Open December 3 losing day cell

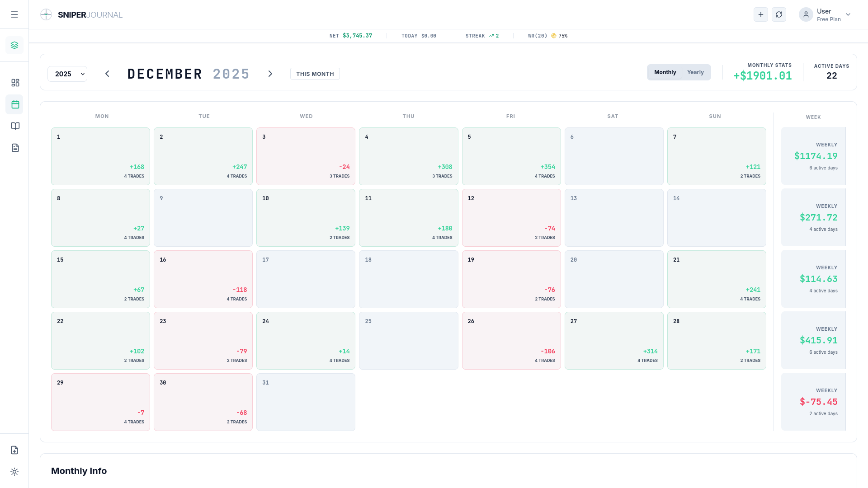[306, 156]
